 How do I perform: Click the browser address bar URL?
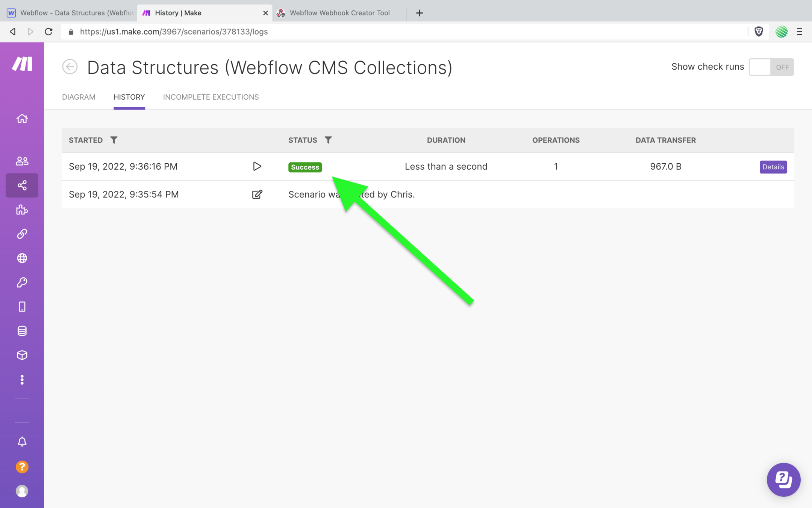click(174, 32)
